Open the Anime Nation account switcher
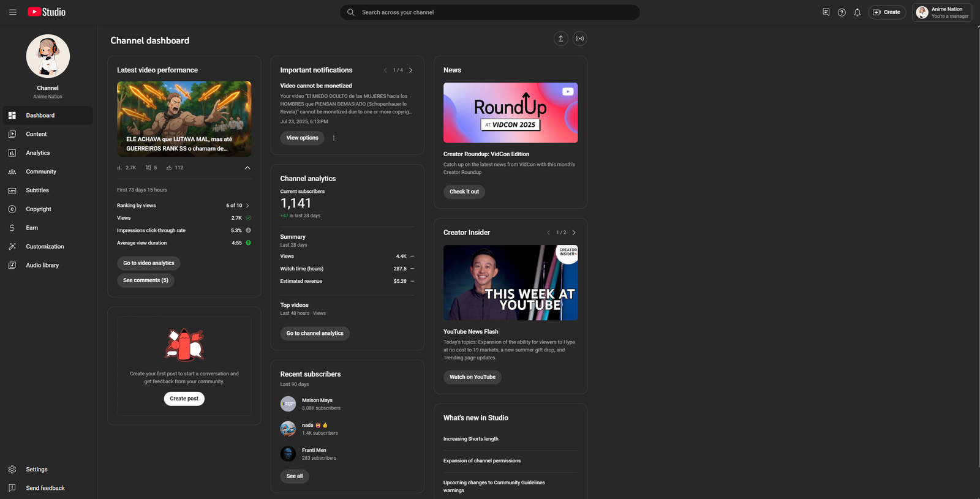Image resolution: width=980 pixels, height=499 pixels. [942, 12]
